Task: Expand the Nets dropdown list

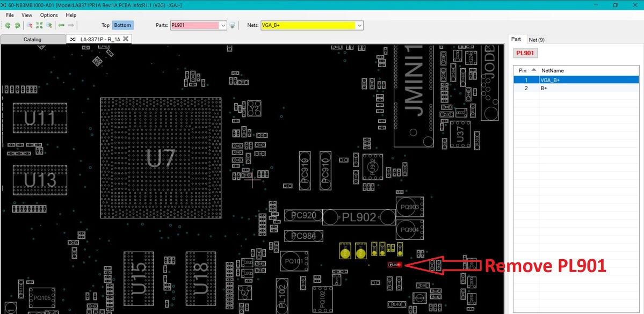Action: (x=359, y=25)
